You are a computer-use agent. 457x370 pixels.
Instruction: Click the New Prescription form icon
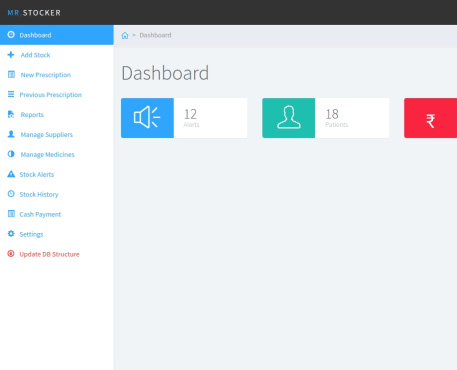[11, 74]
